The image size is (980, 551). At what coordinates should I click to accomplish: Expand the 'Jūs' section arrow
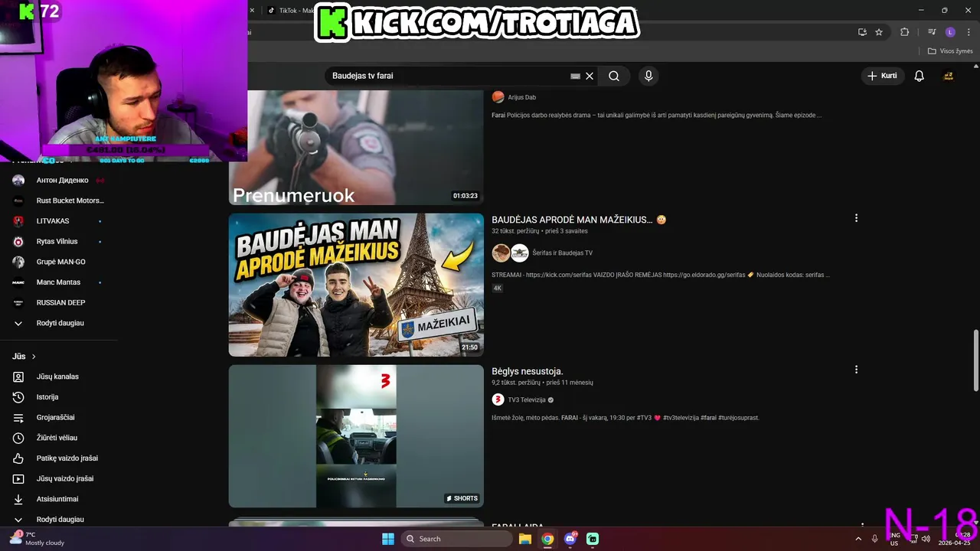34,357
